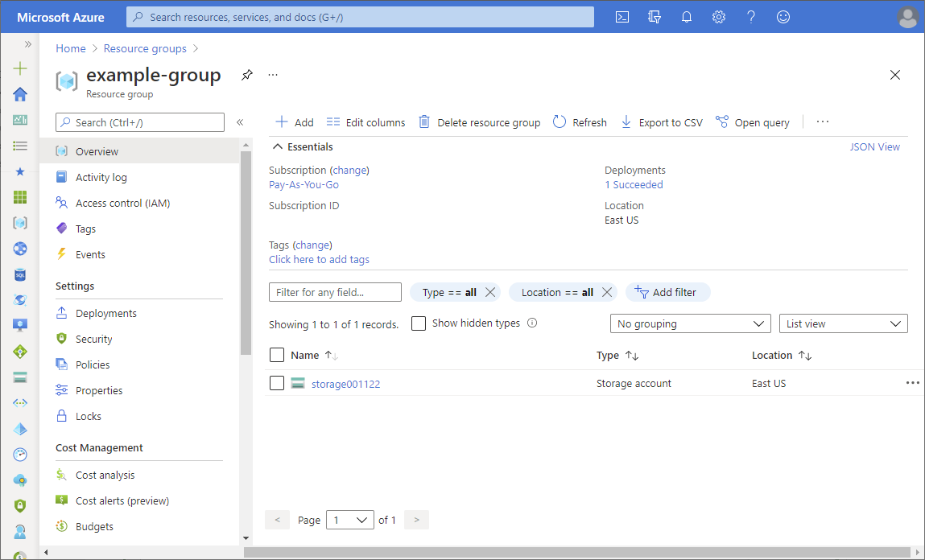Open Cloud Shell from the top bar
Image resolution: width=925 pixels, height=560 pixels.
(621, 17)
